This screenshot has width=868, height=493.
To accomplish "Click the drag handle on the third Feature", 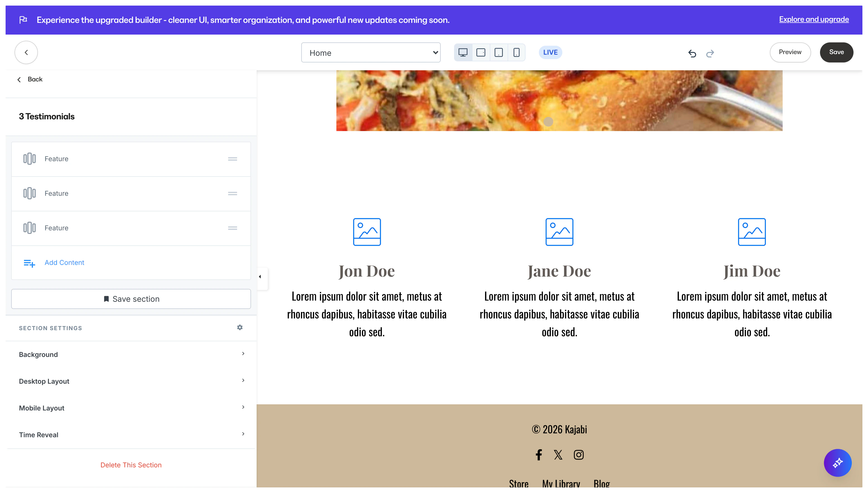I will click(232, 228).
